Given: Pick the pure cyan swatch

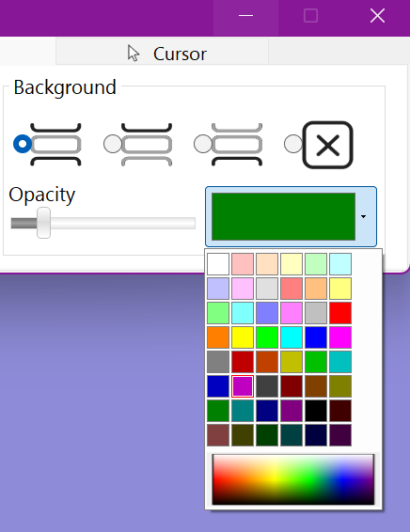Looking at the screenshot, I should 292,337.
